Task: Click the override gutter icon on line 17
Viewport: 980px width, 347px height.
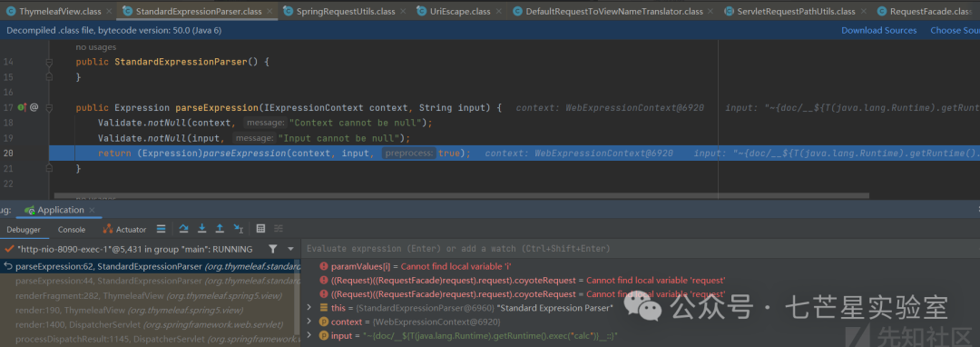Action: (x=22, y=107)
